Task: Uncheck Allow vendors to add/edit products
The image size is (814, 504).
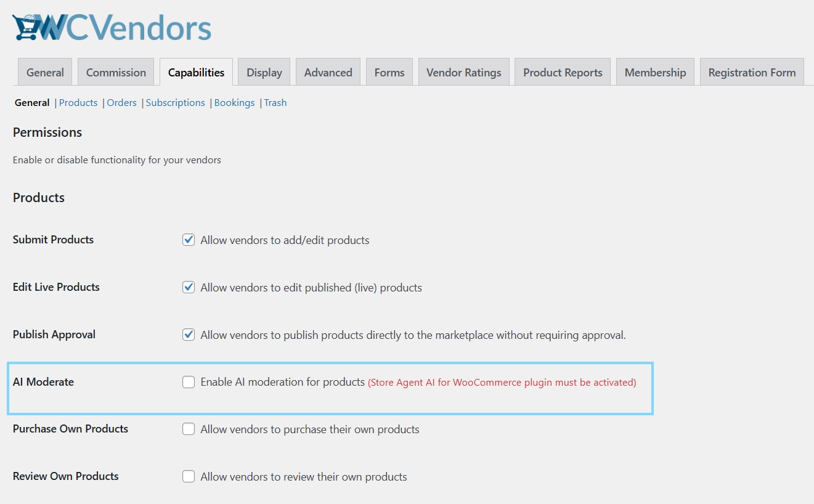Action: tap(189, 240)
